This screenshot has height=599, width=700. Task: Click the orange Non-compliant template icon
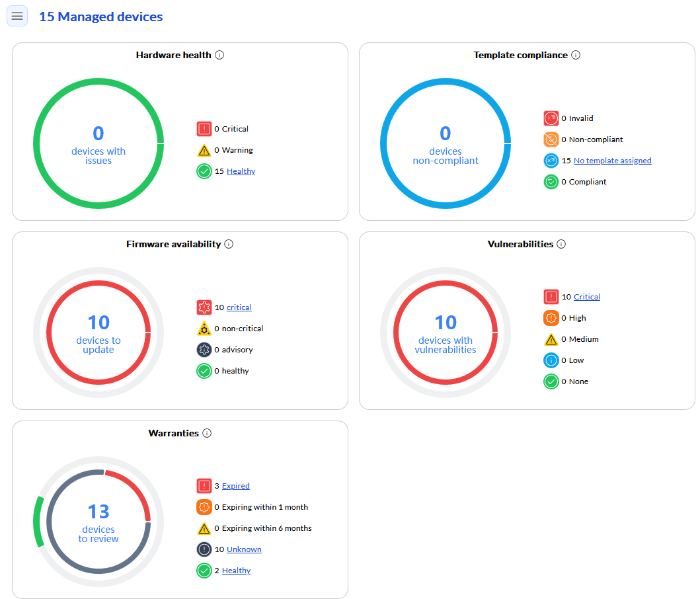pos(551,140)
